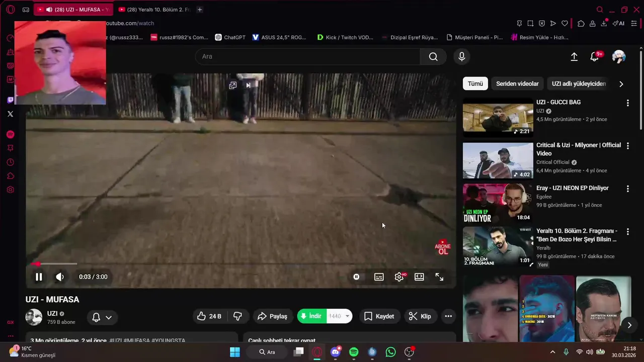Select the Seriden videolar filter chip

[x=517, y=84]
